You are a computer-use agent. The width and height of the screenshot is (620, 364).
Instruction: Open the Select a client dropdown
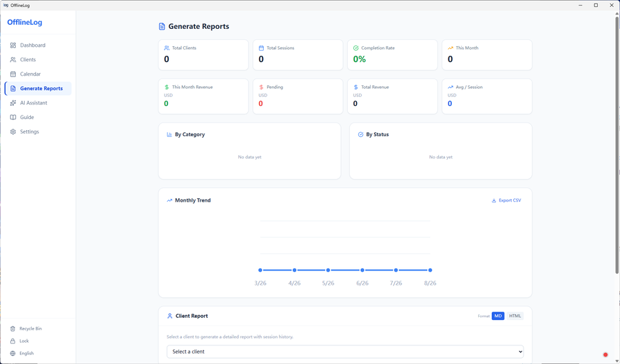[345, 352]
